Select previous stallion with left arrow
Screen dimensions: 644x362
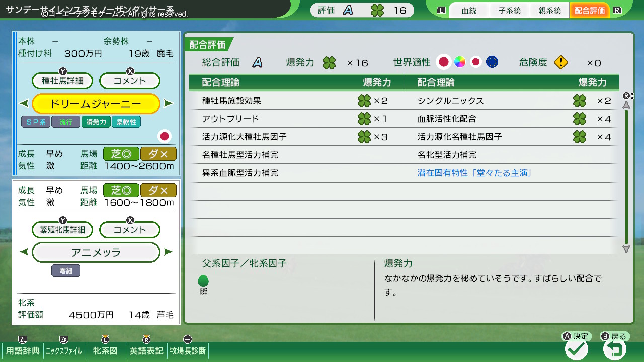coord(24,104)
